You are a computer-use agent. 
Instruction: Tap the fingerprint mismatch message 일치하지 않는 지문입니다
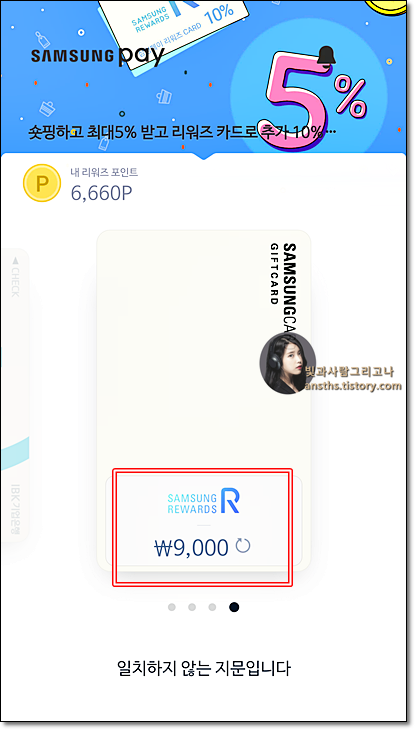click(204, 668)
